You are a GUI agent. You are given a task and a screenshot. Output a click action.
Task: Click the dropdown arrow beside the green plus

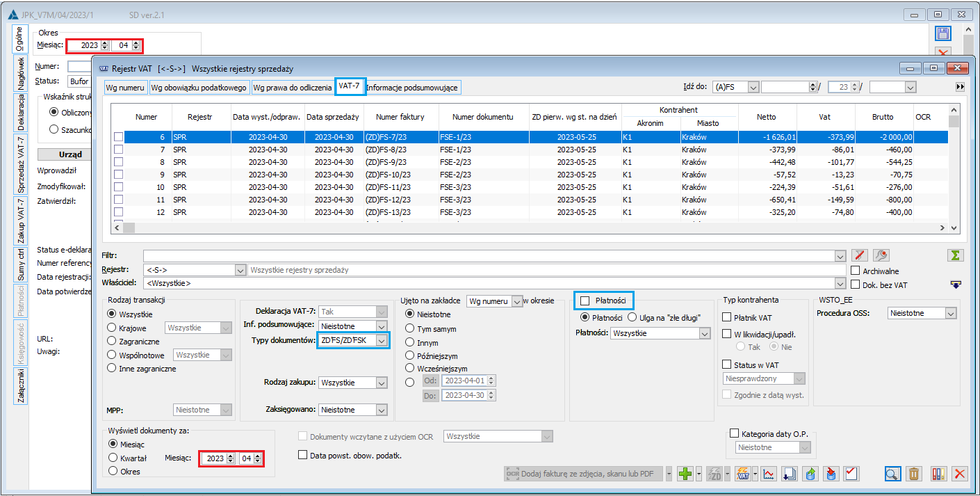click(699, 474)
